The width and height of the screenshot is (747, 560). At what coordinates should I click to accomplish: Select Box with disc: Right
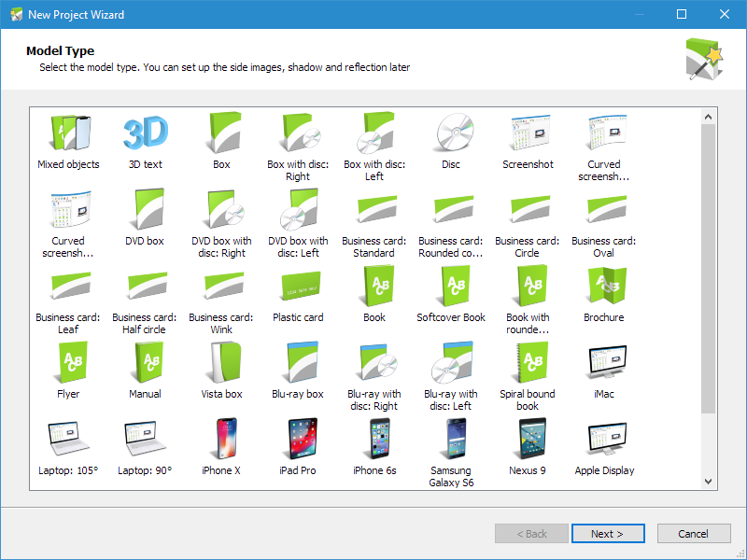(298, 147)
